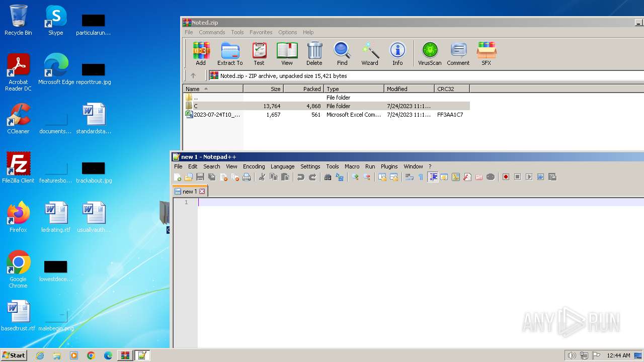The width and height of the screenshot is (644, 362).
Task: Sort by Size column in WinRAR
Action: 264,89
